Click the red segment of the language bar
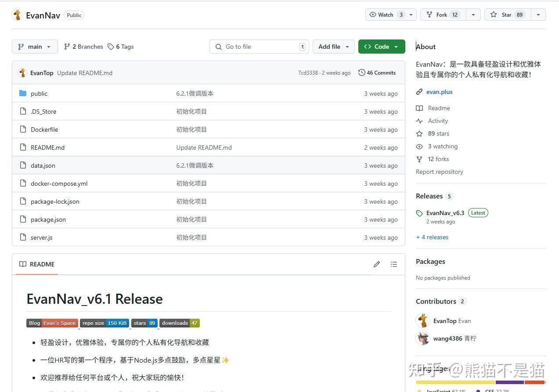Screen dimensions: 559x392 pos(535,382)
